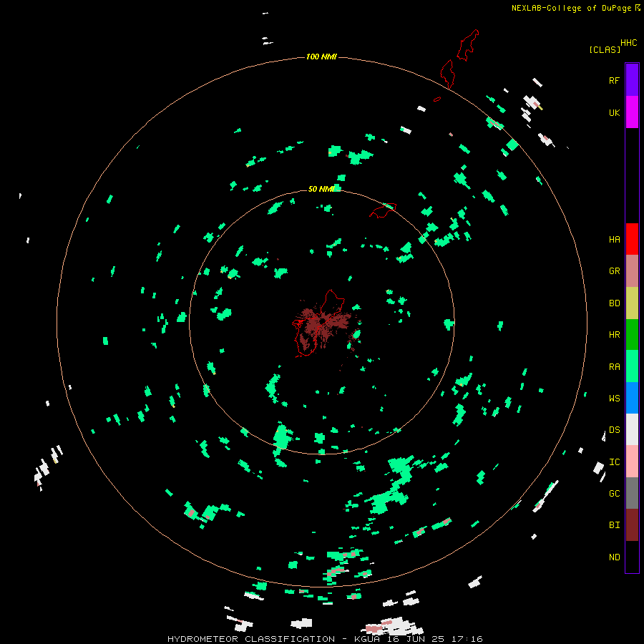Click the UK magenta legend swatch
The width and height of the screenshot is (644, 644).
[x=632, y=112]
